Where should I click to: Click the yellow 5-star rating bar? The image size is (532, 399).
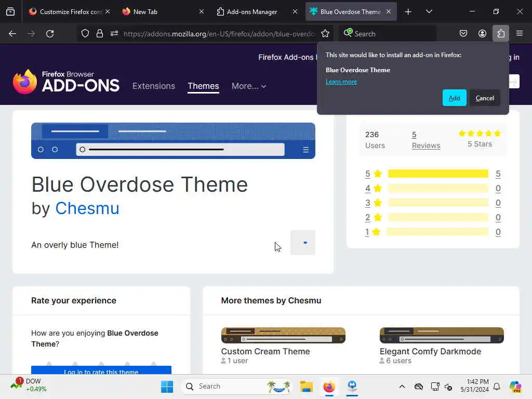click(438, 174)
